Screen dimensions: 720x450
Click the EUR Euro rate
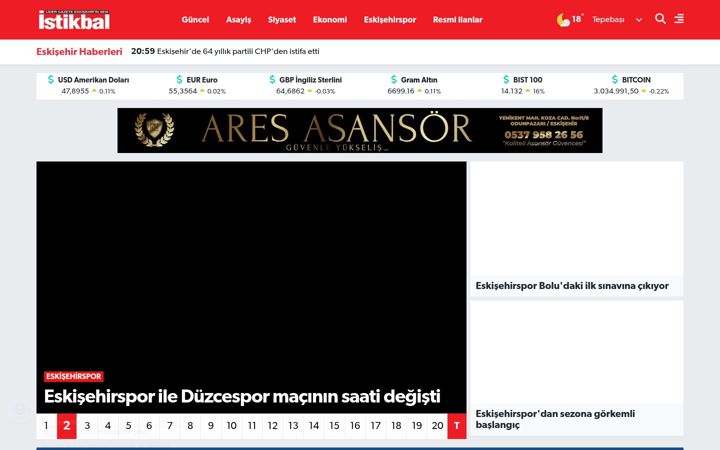point(197,85)
